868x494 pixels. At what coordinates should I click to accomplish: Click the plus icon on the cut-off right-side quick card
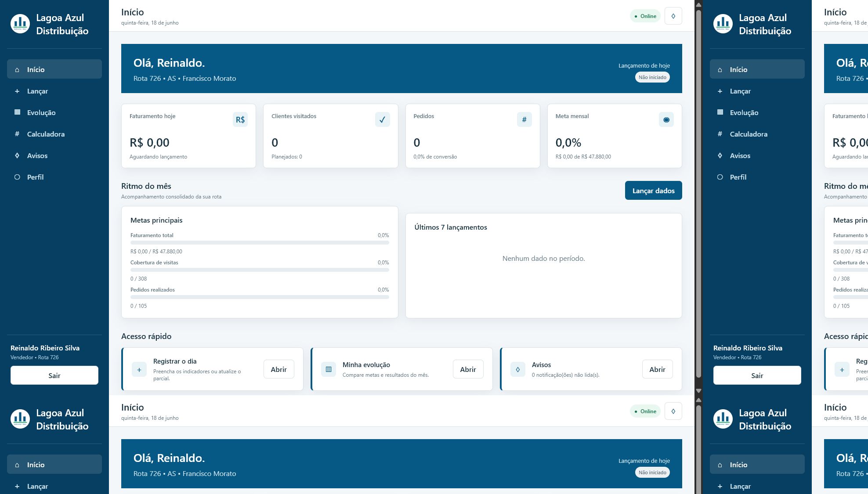point(842,370)
